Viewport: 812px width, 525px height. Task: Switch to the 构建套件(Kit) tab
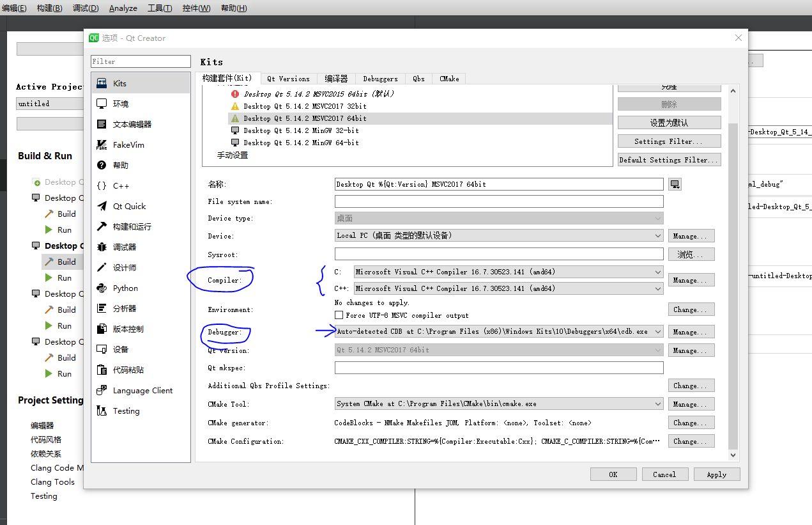[227, 78]
